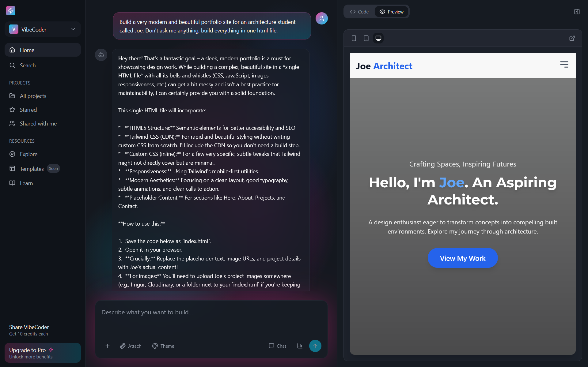Open preview in new window

pos(572,38)
